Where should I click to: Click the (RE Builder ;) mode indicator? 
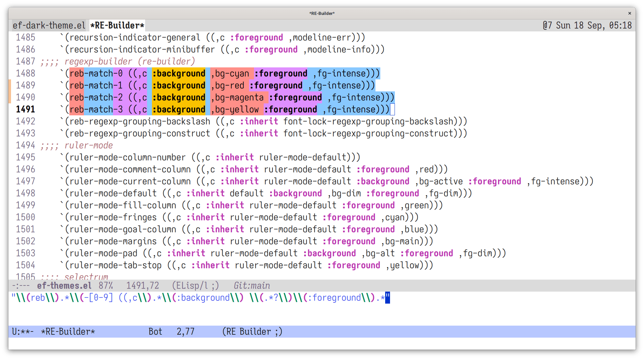point(252,331)
